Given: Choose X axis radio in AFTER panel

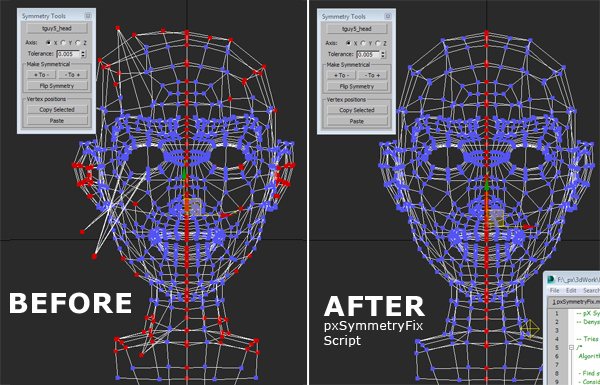Looking at the screenshot, I should tap(349, 43).
